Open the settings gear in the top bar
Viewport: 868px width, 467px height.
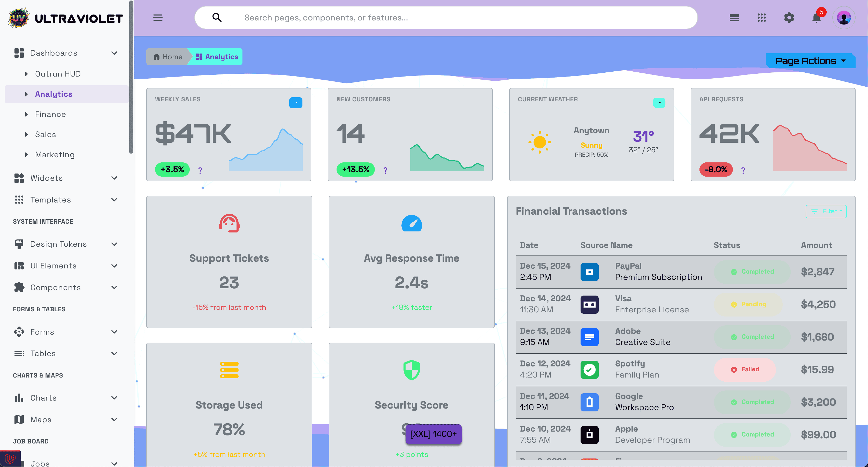789,18
